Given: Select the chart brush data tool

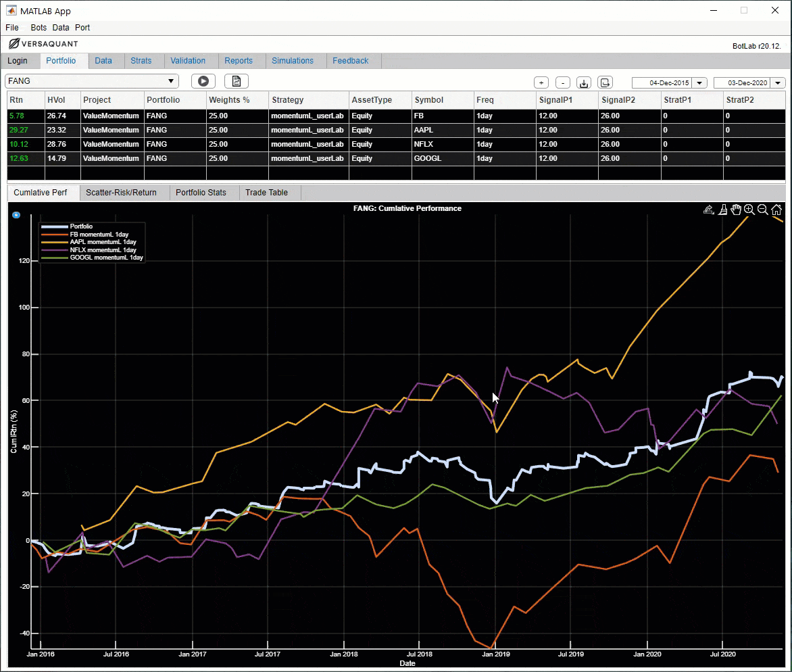Looking at the screenshot, I should [723, 210].
